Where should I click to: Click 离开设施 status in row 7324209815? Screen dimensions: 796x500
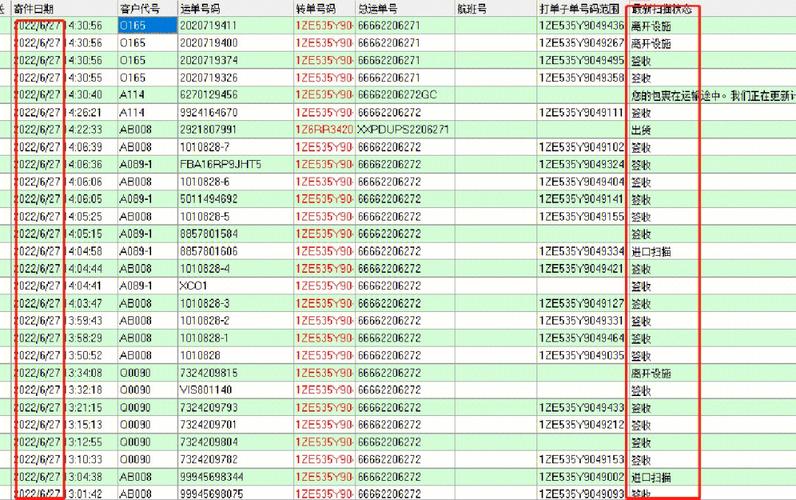tap(651, 373)
